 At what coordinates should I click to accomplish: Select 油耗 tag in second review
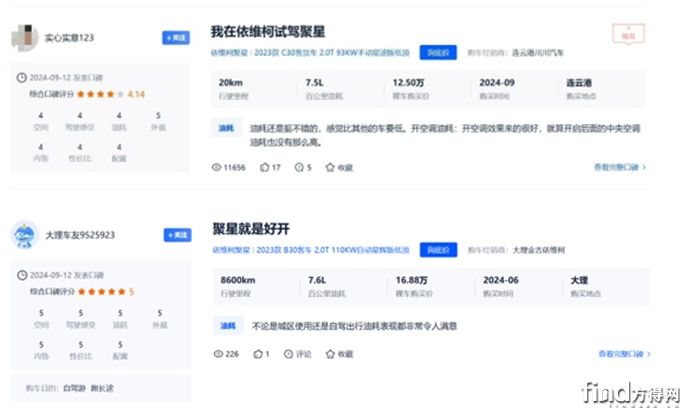(228, 326)
